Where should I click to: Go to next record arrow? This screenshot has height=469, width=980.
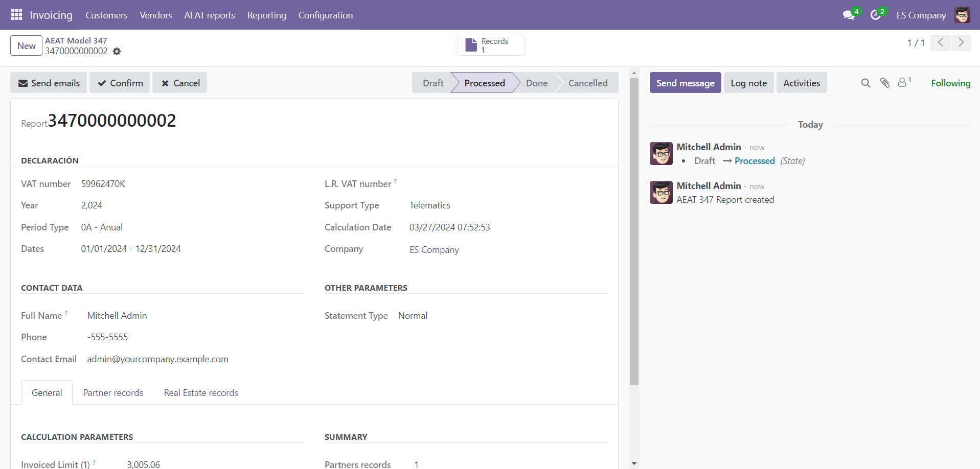point(961,42)
